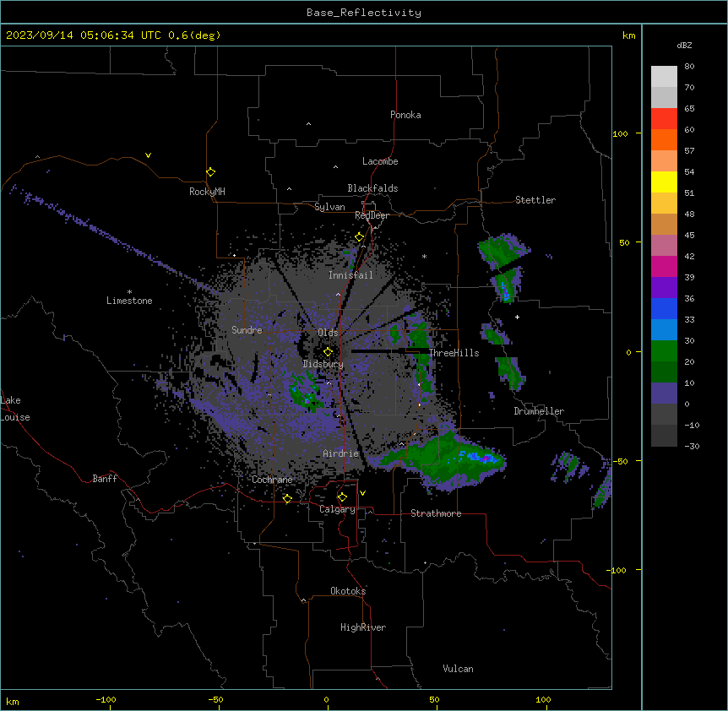728x711 pixels.
Task: Click the white asterisk marker east of Innisfail
Action: (424, 256)
